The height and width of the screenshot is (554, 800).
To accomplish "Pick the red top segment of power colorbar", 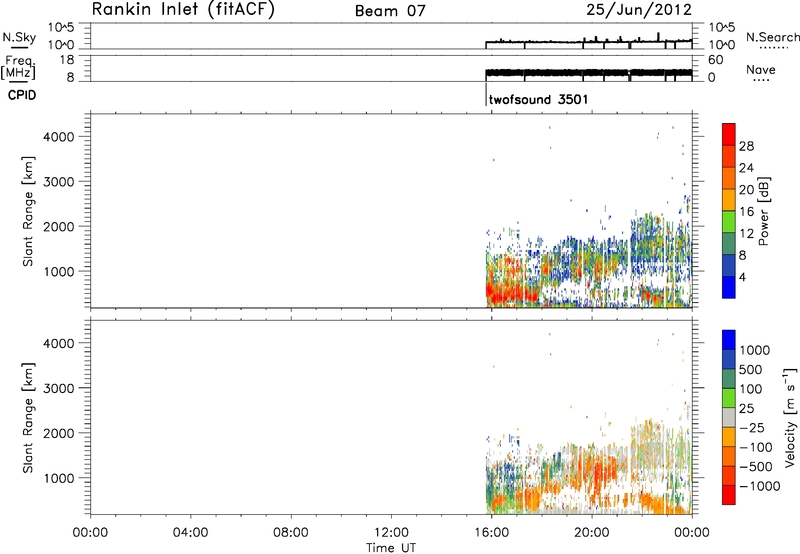I will (729, 134).
